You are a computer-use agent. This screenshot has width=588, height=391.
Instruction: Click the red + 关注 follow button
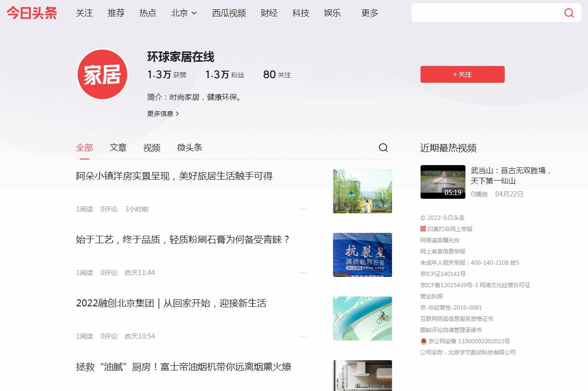[x=462, y=74]
